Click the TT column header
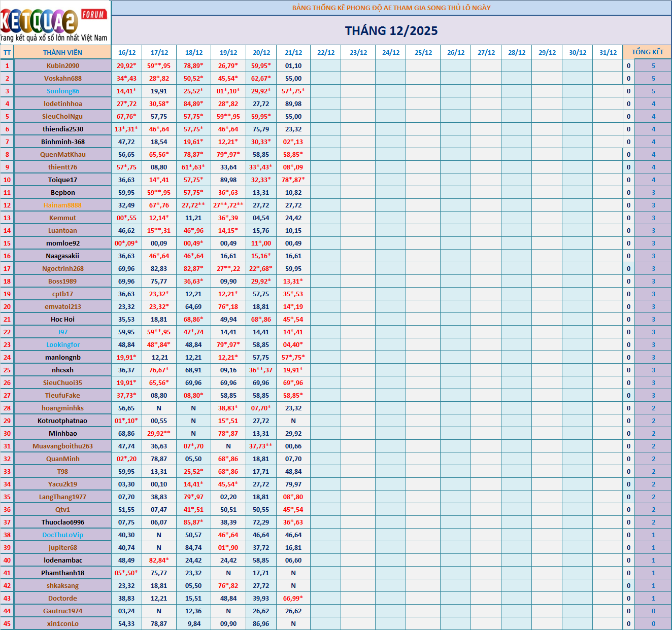The height and width of the screenshot is (630, 672). pos(7,52)
